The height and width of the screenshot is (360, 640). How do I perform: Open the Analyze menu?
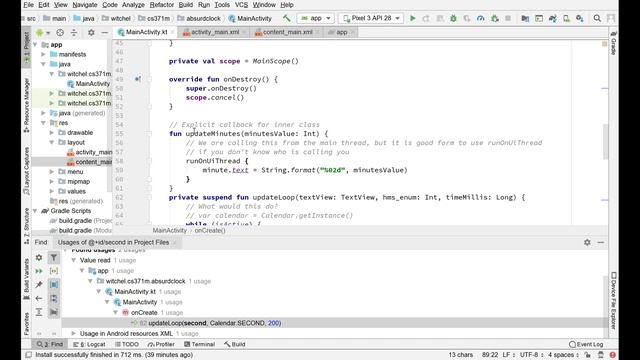[133, 5]
